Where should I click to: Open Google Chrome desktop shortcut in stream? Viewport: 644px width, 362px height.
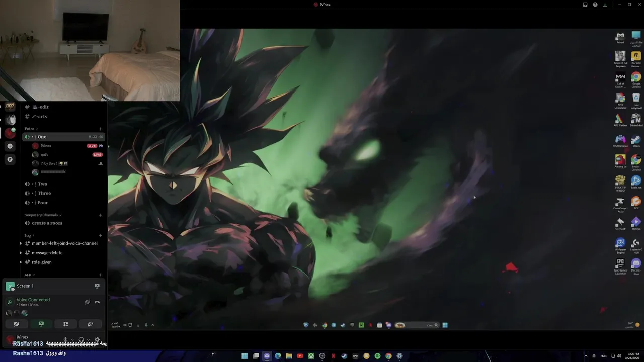636,79
